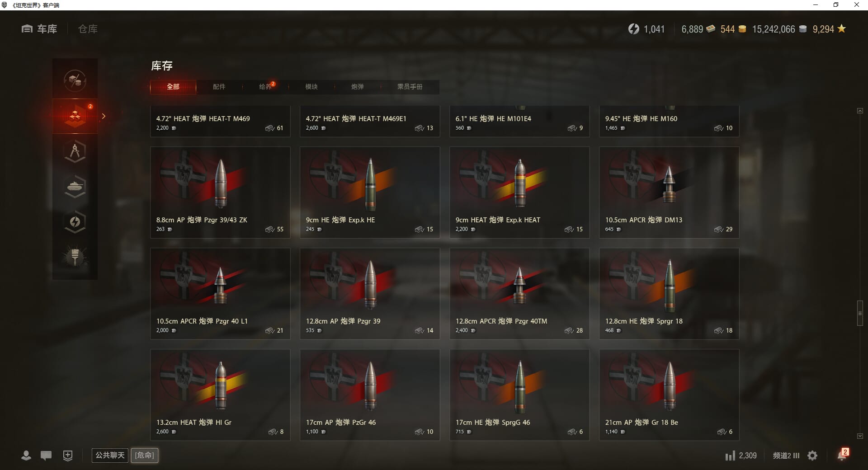Open the 给养 consumables tab
The height and width of the screenshot is (470, 868).
(265, 87)
